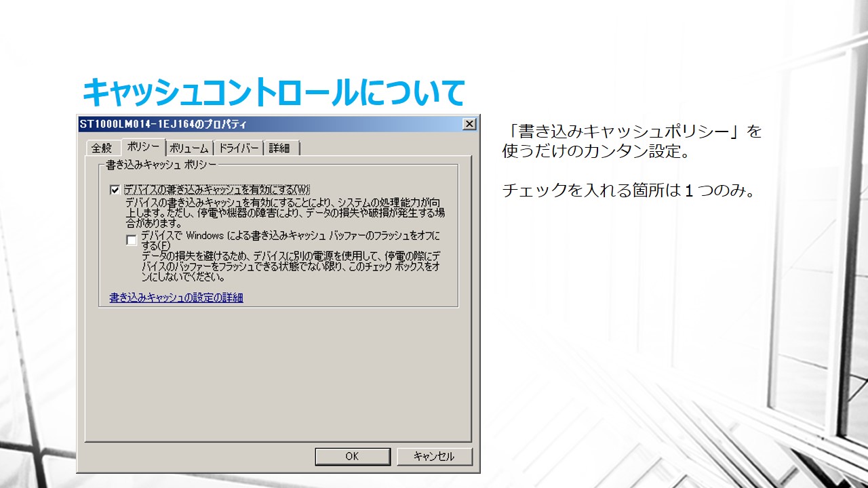The height and width of the screenshot is (488, 868).
Task: Click the empty gray area below the policy group
Action: point(278,373)
